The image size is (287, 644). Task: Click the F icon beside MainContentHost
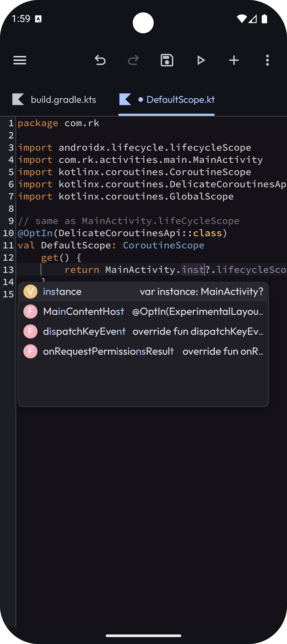click(31, 311)
